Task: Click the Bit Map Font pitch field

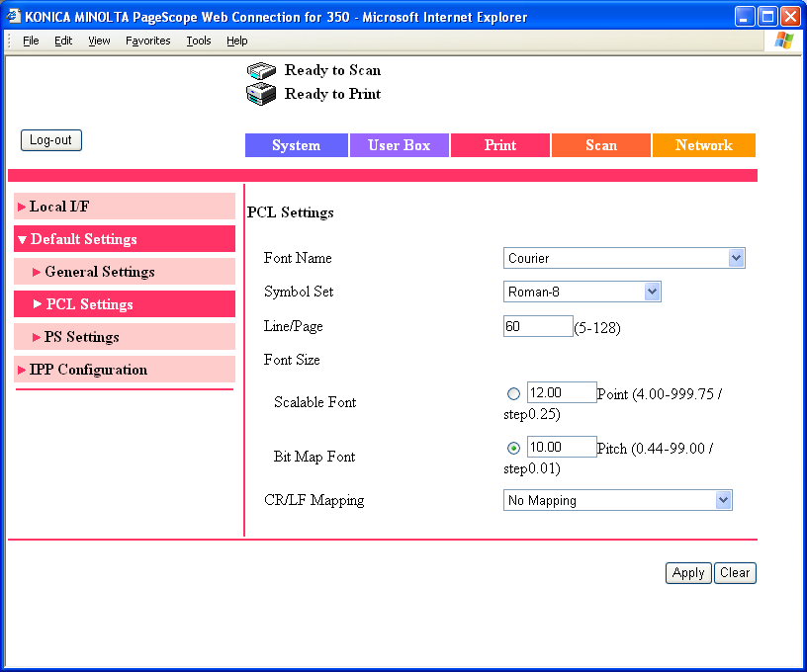Action: point(562,448)
